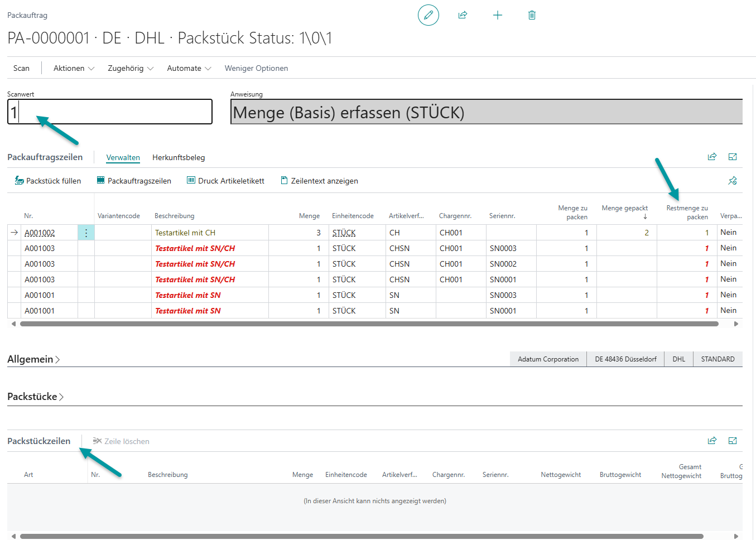The image size is (756, 540).
Task: Click Weniger Optionen link
Action: tap(256, 68)
